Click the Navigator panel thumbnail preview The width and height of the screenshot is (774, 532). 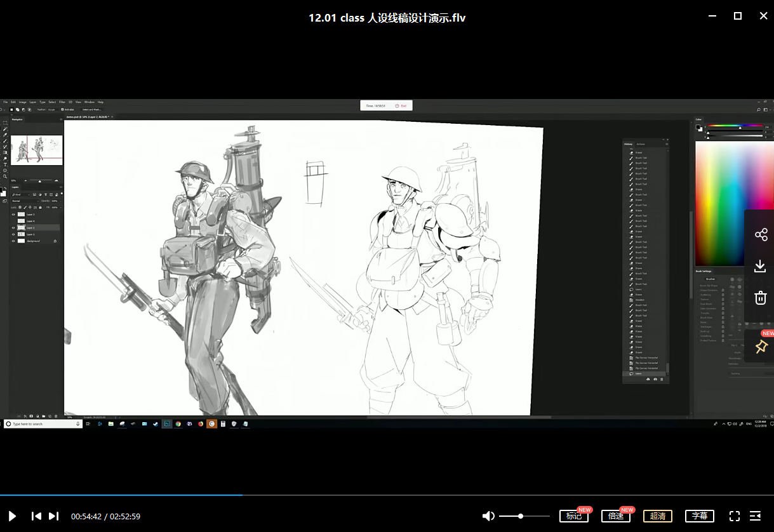coord(37,150)
